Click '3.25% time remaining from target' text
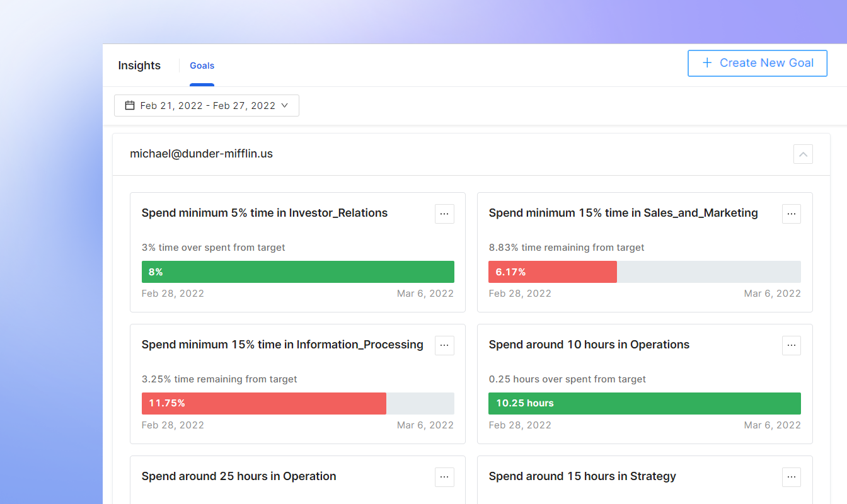The image size is (847, 504). pyautogui.click(x=219, y=379)
